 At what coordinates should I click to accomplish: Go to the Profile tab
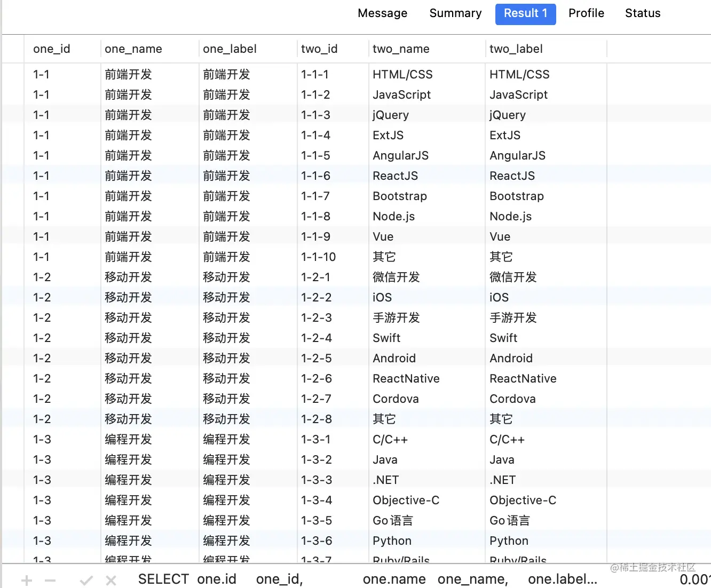click(587, 13)
